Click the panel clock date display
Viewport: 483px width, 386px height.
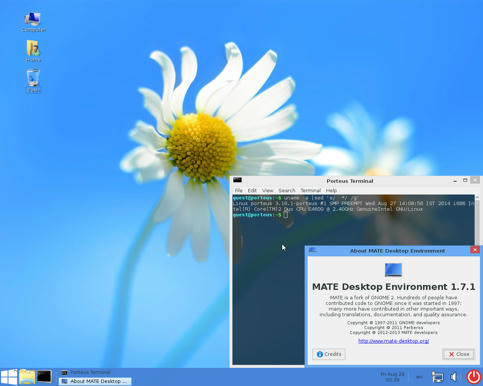coord(392,377)
